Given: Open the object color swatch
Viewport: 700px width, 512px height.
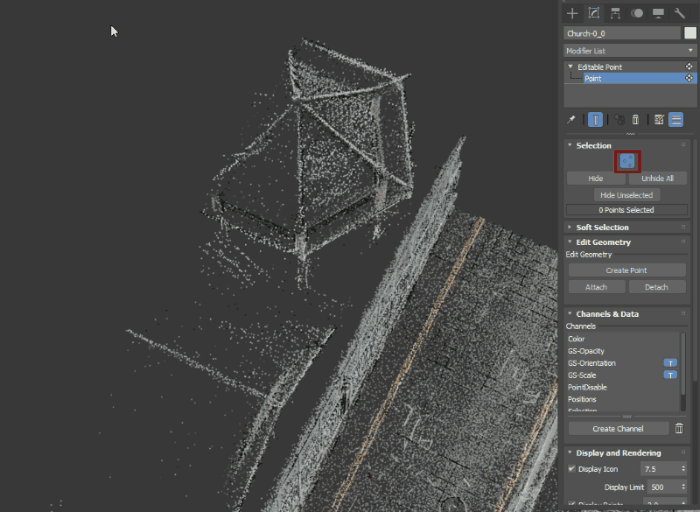Looking at the screenshot, I should point(690,33).
